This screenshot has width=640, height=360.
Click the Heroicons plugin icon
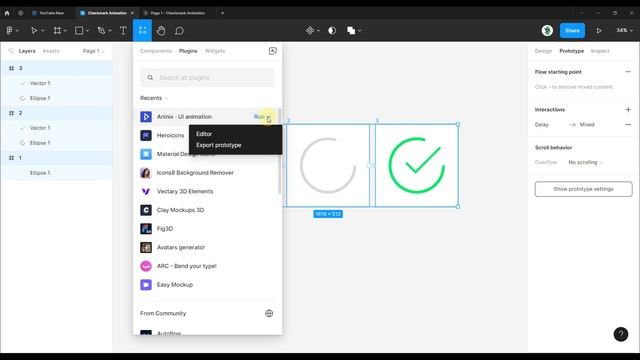click(x=146, y=136)
